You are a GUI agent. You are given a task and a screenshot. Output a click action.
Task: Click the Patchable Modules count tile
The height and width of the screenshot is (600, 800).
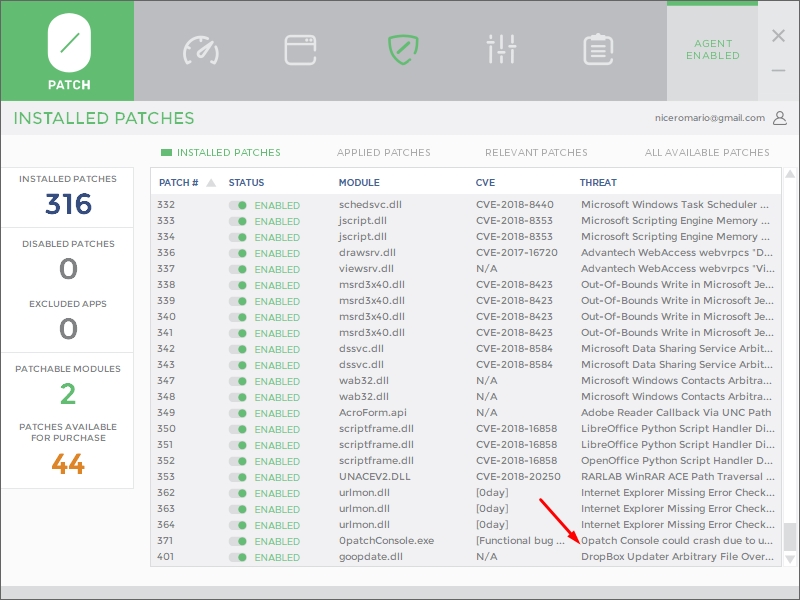click(68, 394)
